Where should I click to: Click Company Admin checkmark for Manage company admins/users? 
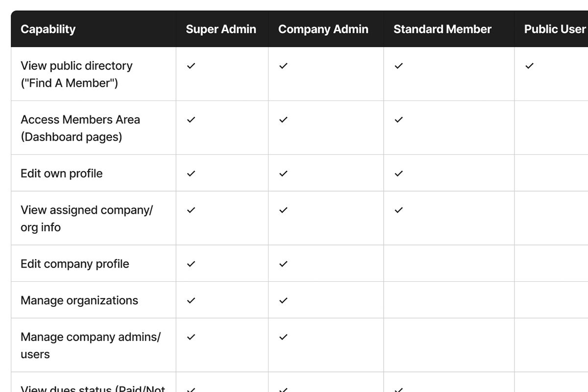click(283, 337)
